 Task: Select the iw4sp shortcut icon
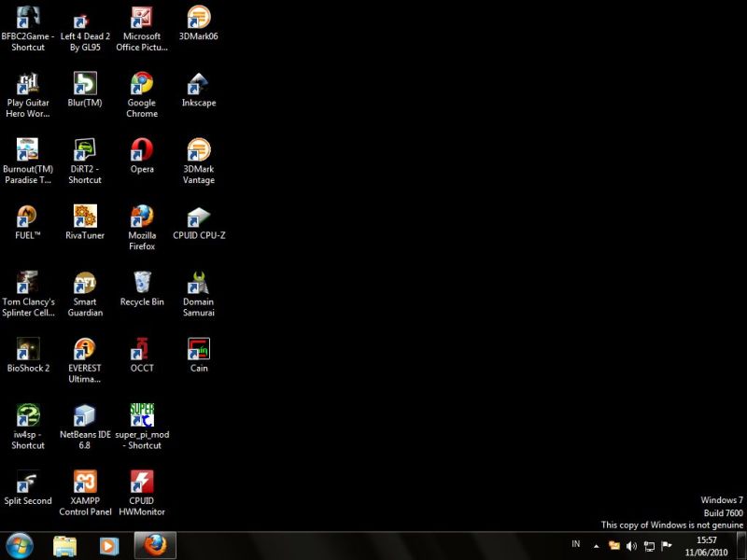pyautogui.click(x=28, y=415)
